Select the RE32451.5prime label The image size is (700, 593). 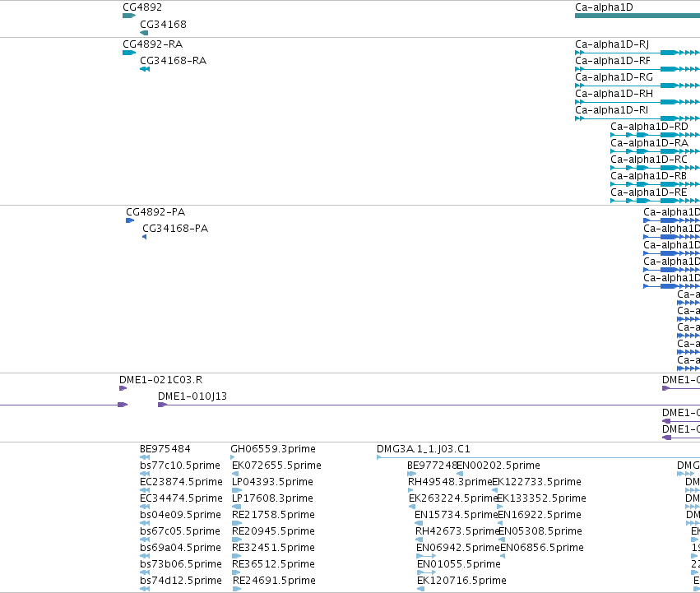click(274, 549)
